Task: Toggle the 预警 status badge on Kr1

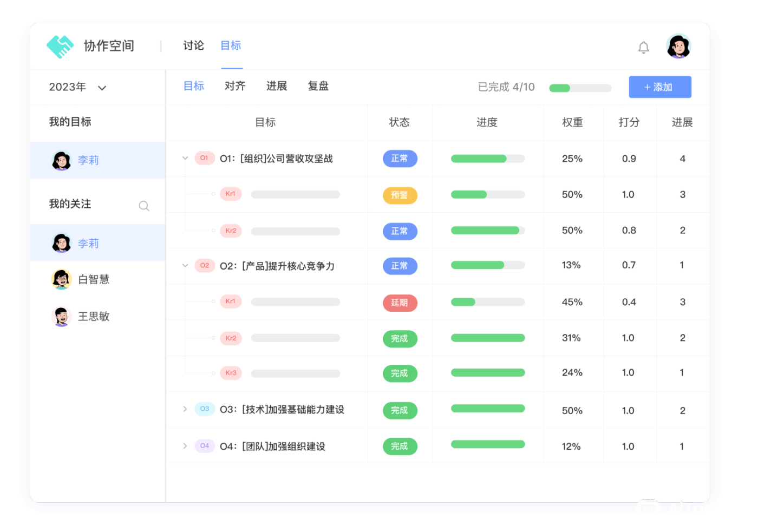Action: coord(400,195)
